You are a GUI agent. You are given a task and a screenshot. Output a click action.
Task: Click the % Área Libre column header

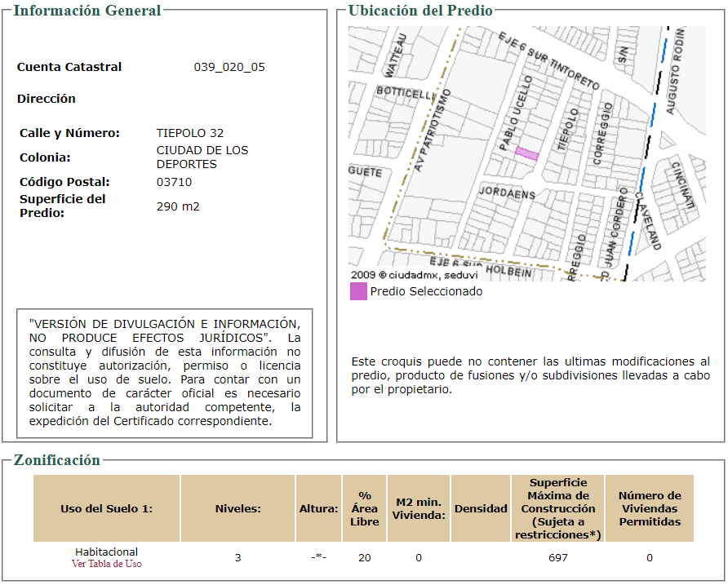[x=365, y=508]
